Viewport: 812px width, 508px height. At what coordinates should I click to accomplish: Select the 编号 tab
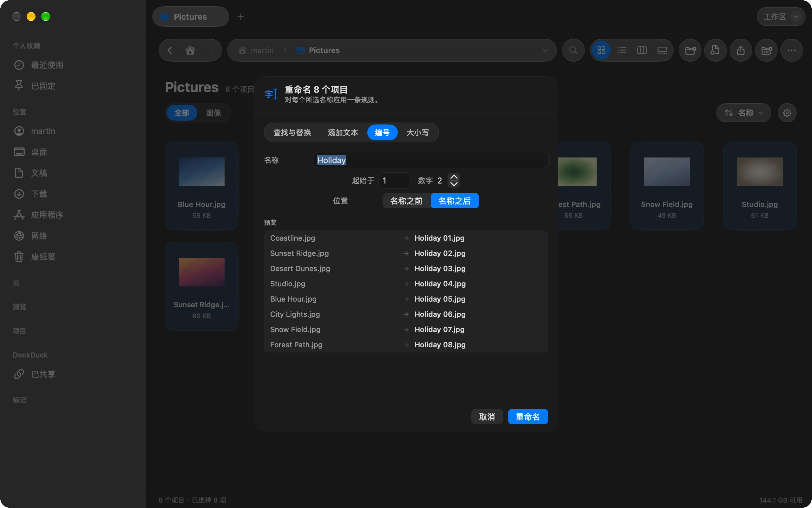[x=382, y=133]
